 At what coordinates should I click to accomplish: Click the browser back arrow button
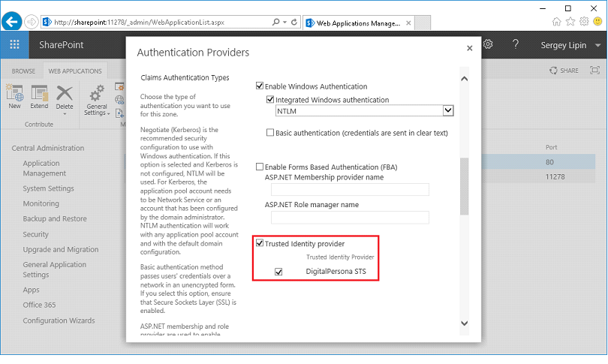pyautogui.click(x=12, y=22)
